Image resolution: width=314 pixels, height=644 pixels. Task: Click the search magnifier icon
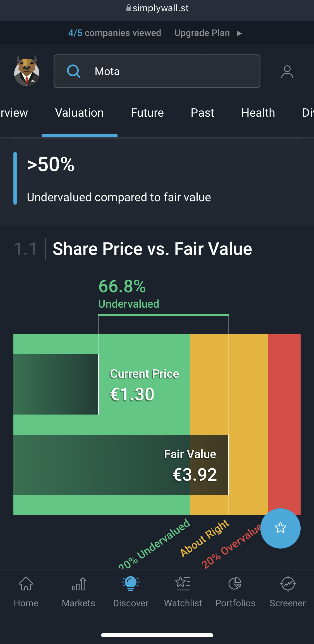(x=74, y=71)
